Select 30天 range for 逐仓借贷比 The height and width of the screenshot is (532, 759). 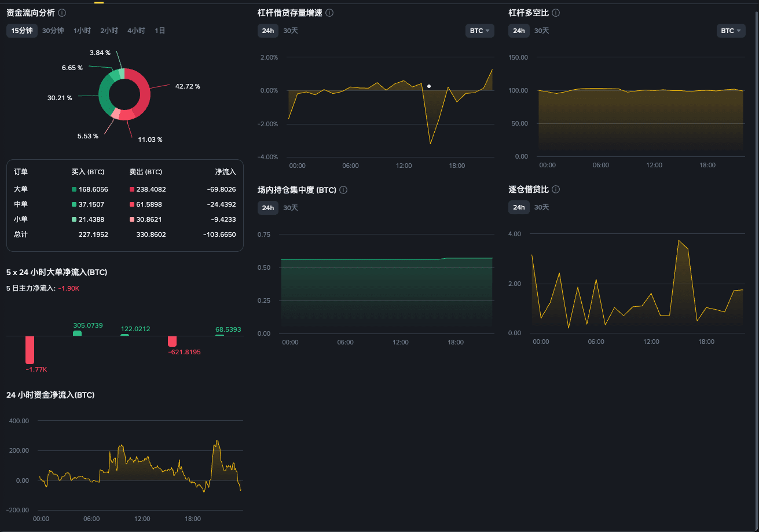click(x=541, y=207)
